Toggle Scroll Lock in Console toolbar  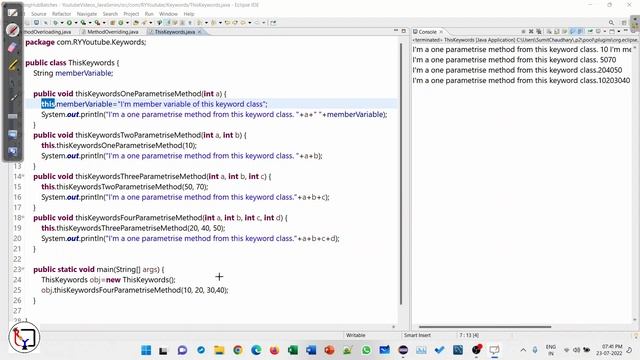(x=556, y=31)
